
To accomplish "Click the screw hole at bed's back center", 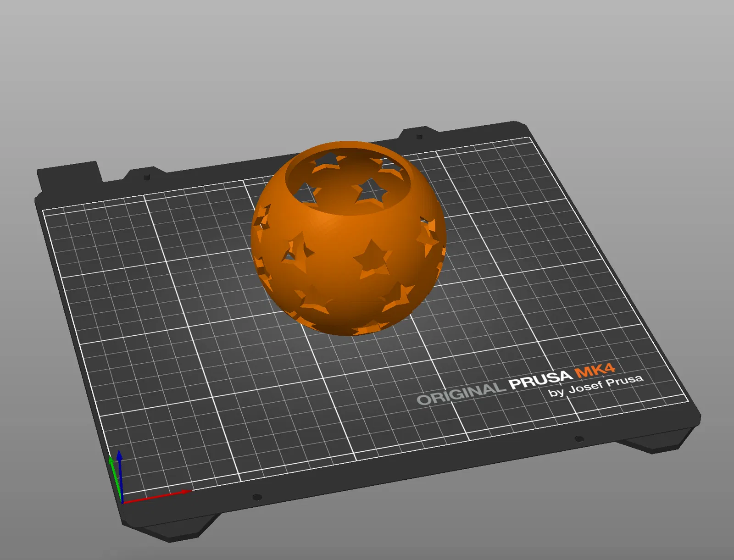I will (x=419, y=137).
